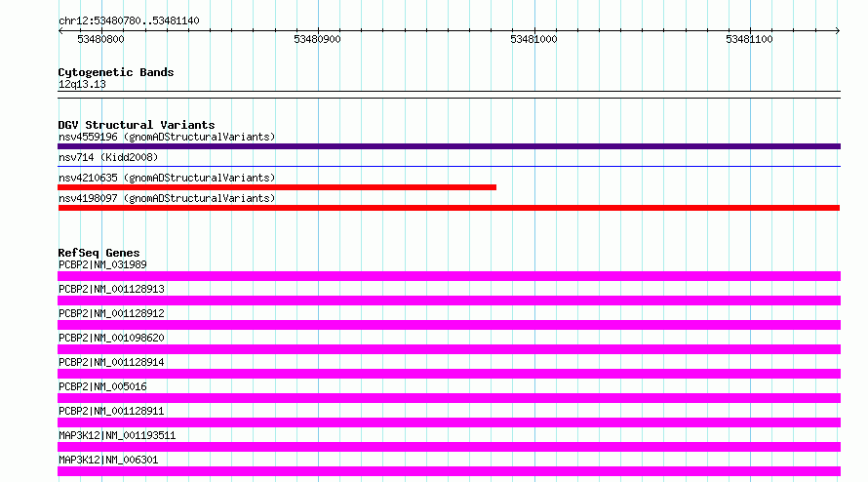Click the magenta bar for PCBP2|NM_001128912
The image size is (868, 482).
click(449, 325)
